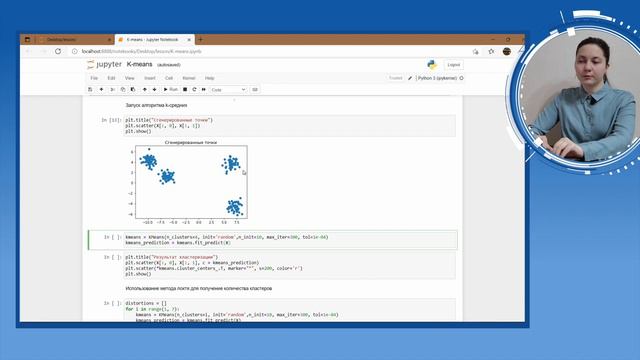
Task: Click the browser refresh button
Action: tap(58, 51)
